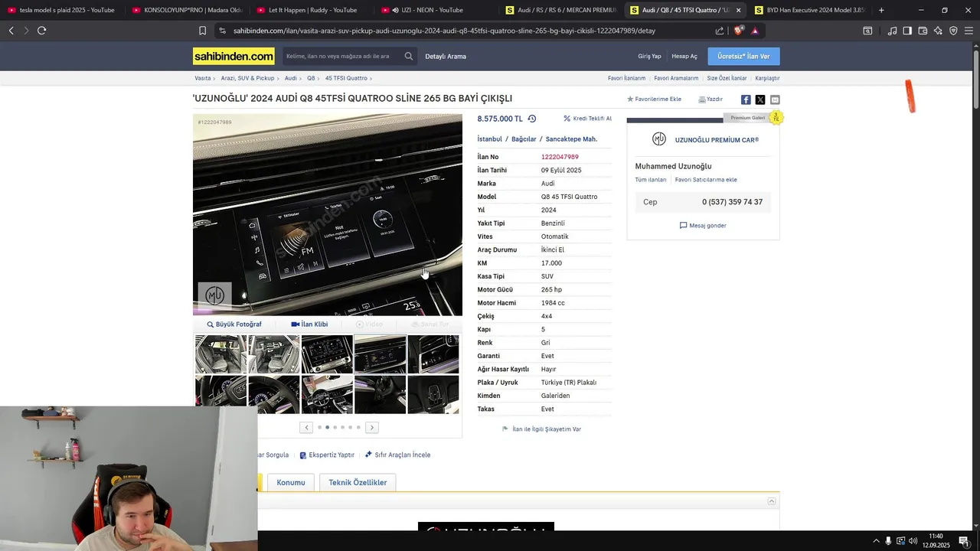Click the Yazdır print link
This screenshot has width=980, height=551.
point(710,99)
